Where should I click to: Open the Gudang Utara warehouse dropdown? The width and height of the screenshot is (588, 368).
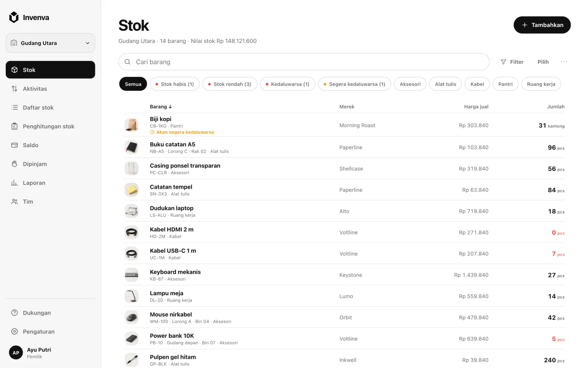50,43
